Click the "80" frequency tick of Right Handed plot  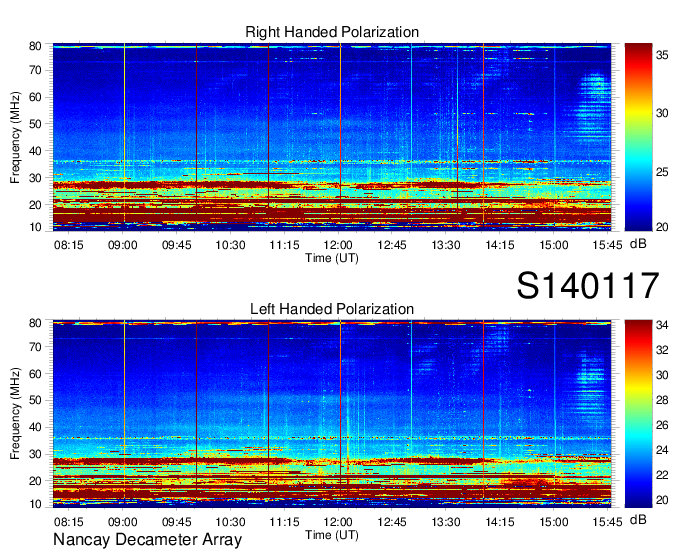point(35,46)
